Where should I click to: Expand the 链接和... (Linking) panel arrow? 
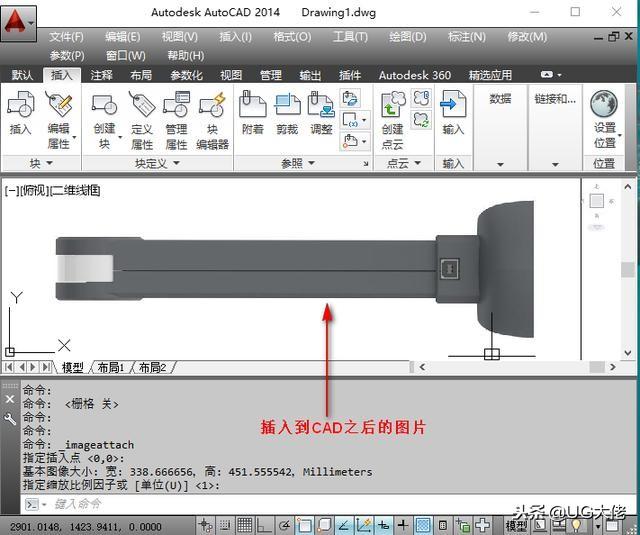click(555, 164)
